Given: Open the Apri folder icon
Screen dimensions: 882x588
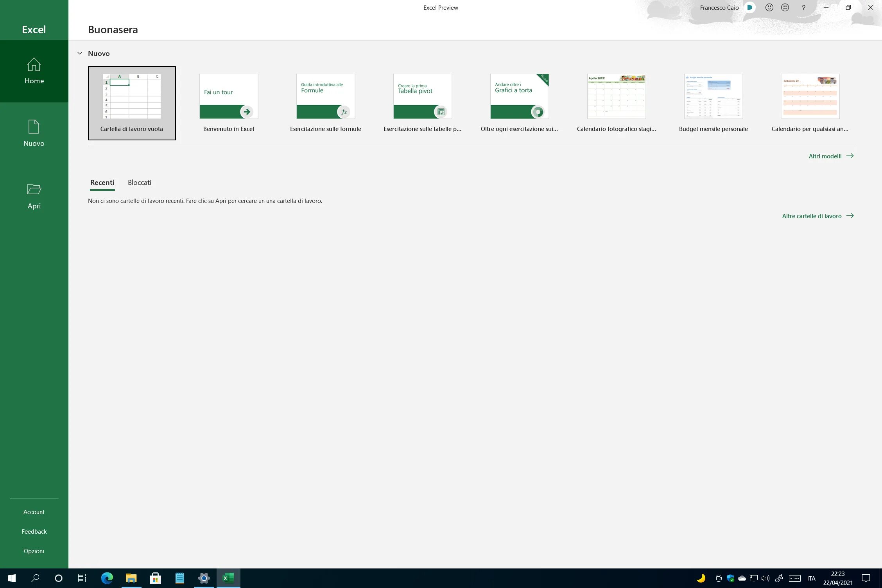Looking at the screenshot, I should point(34,190).
